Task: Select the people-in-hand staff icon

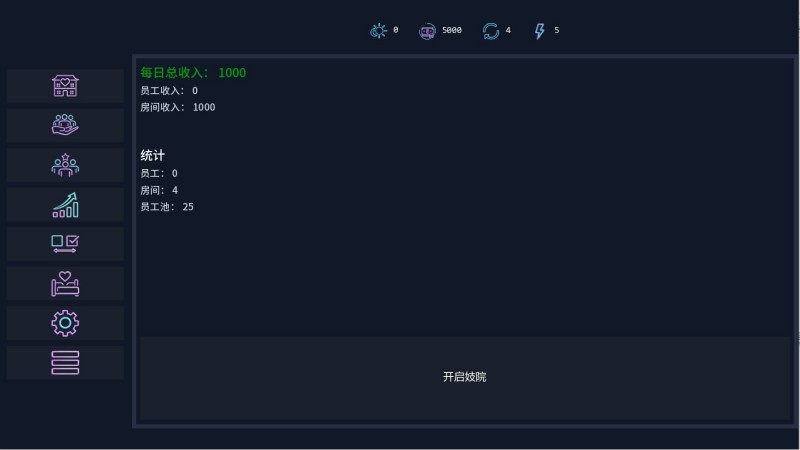Action: (65, 125)
